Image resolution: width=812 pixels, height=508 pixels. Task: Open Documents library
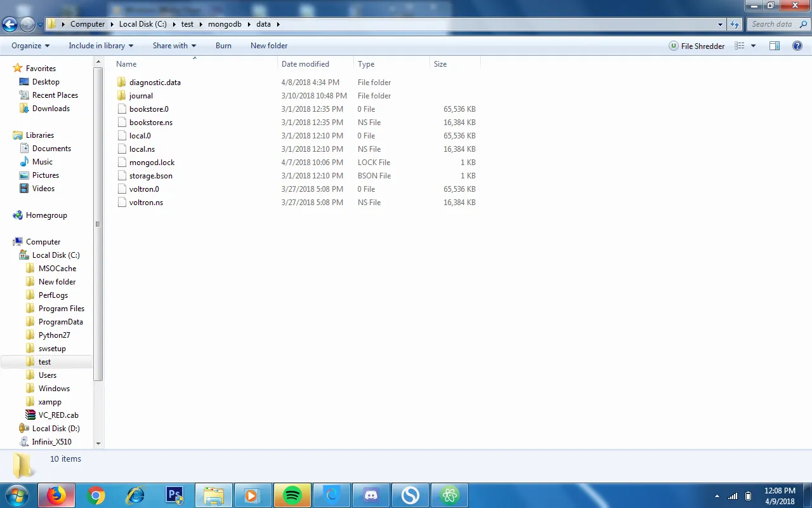coord(51,149)
